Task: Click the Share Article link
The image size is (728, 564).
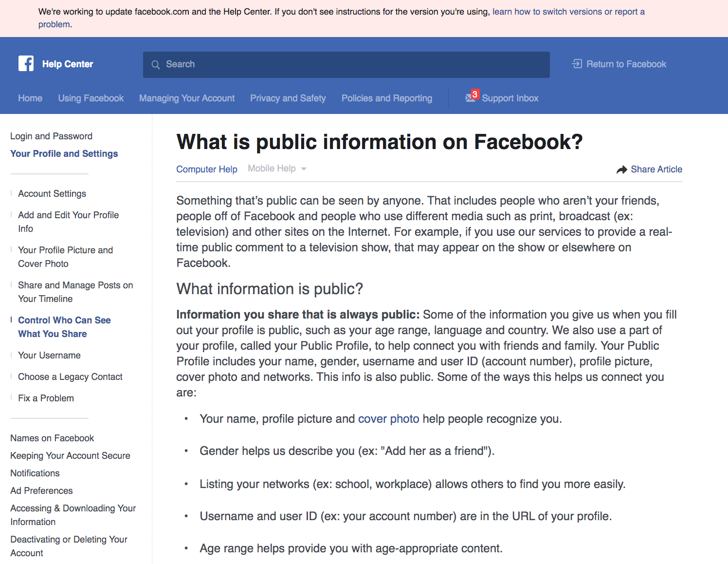Action: pos(656,169)
